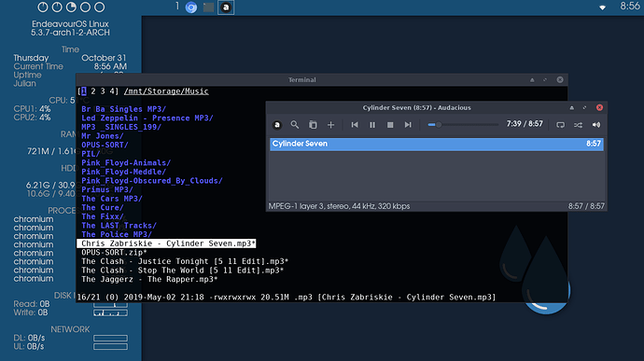
Task: Select the Mr Jones folder
Action: 103,136
